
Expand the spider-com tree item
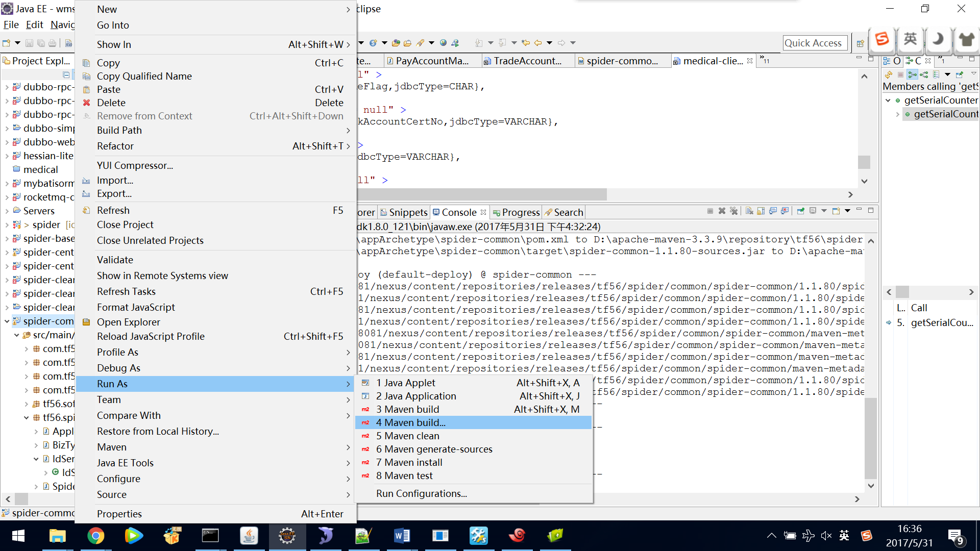click(x=7, y=321)
